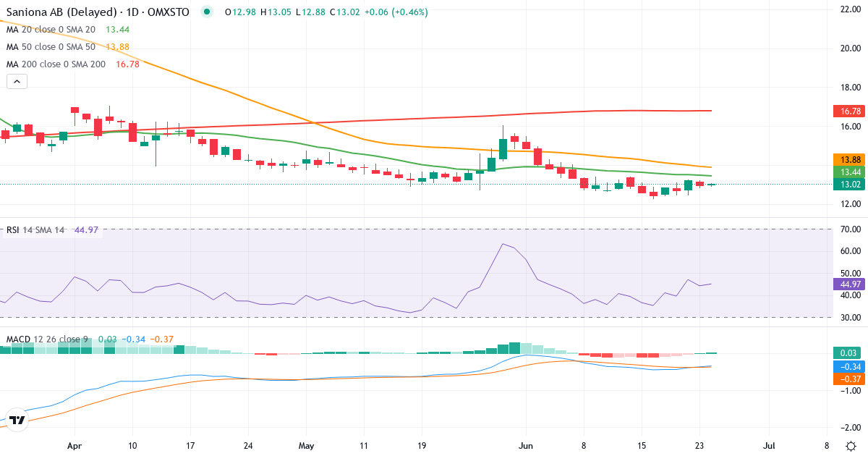Click the -0.37 signal line label
Image resolution: width=868 pixels, height=456 pixels.
(x=849, y=379)
